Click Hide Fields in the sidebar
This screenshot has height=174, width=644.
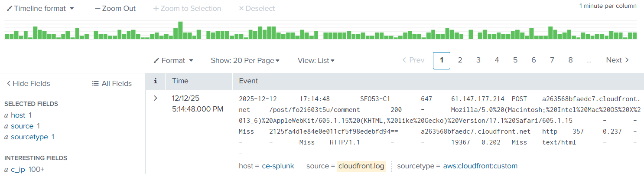pyautogui.click(x=28, y=83)
